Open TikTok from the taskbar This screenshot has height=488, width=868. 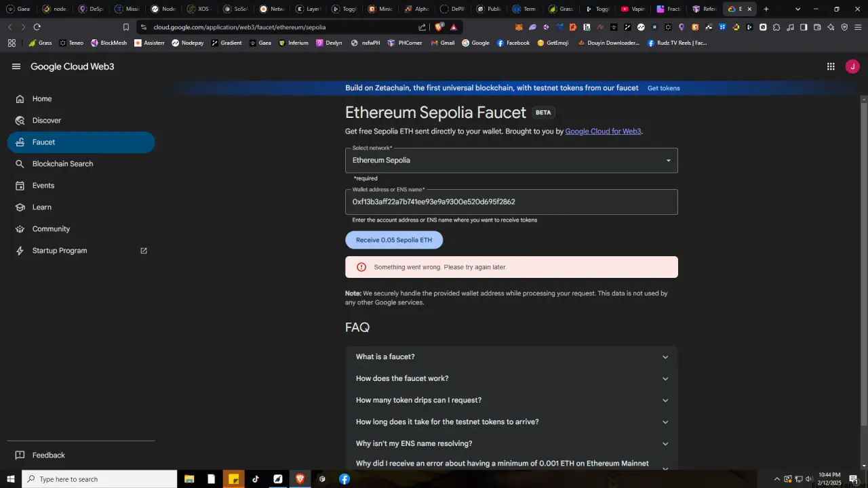256,479
